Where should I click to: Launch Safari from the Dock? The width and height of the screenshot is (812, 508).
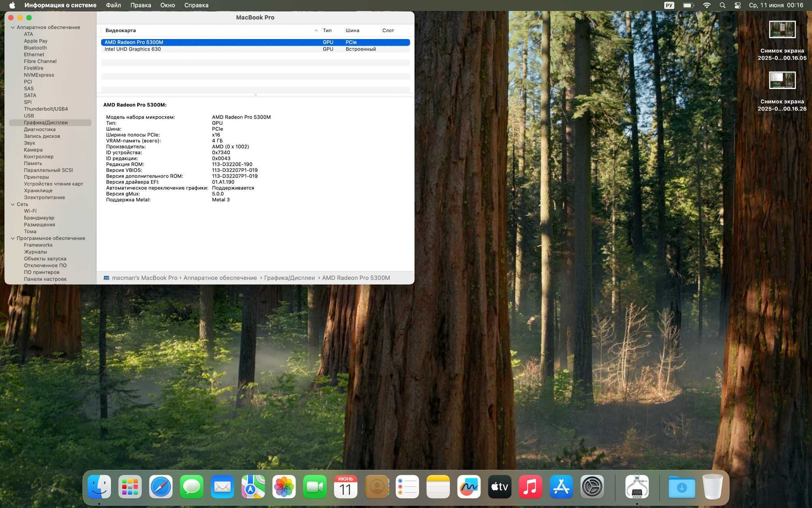click(161, 486)
